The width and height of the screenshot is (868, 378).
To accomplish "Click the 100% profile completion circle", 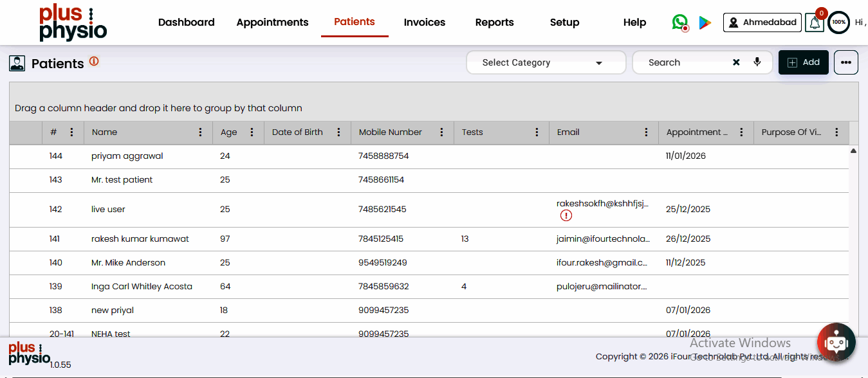I will (838, 22).
